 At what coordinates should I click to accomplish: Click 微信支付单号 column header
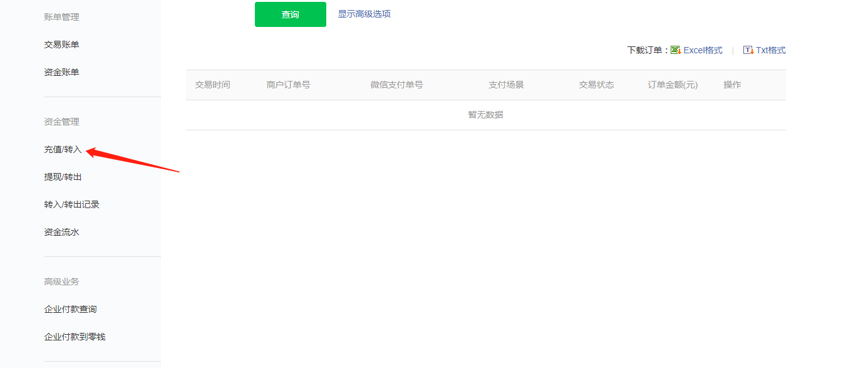click(x=397, y=85)
